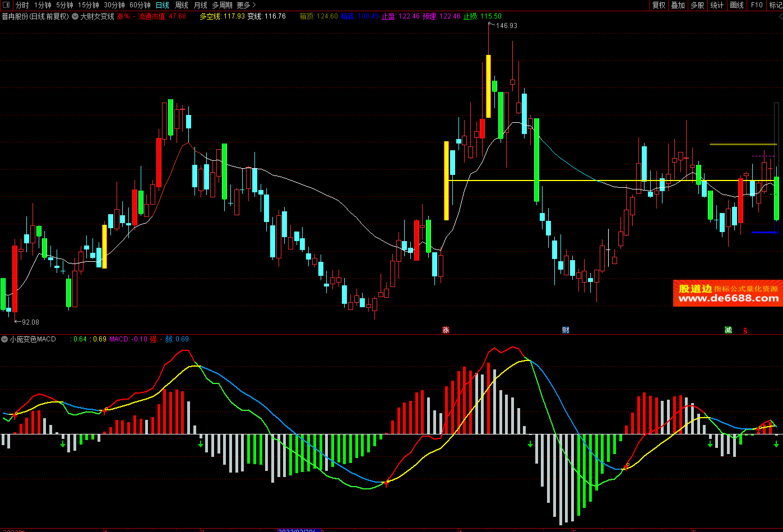Activate the 画线 drawing tools

point(737,5)
